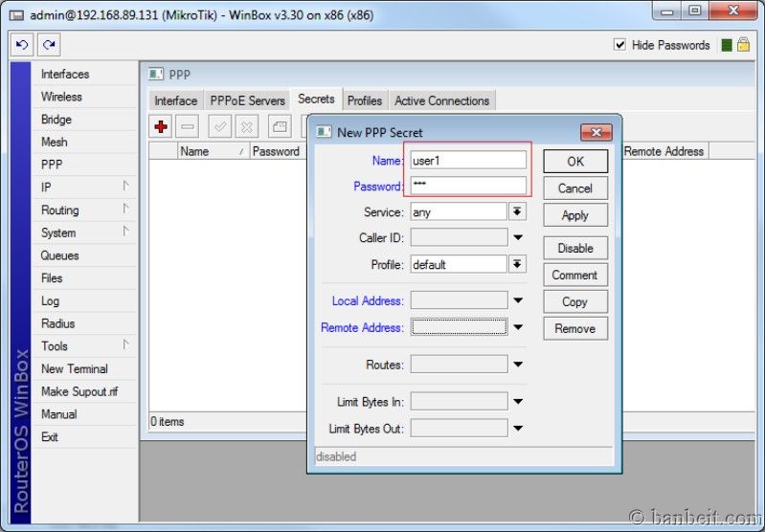Click the Limit Bytes In input field
765x532 pixels.
point(460,401)
